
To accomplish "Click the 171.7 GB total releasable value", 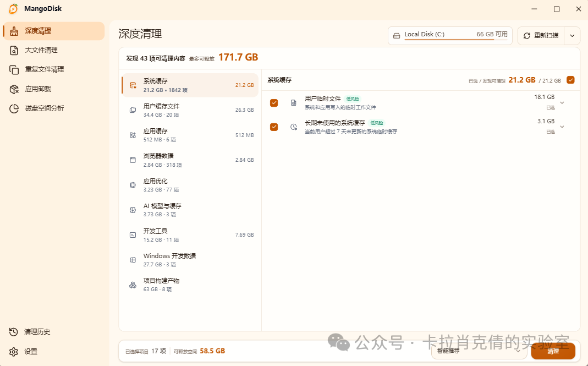I will coord(238,57).
